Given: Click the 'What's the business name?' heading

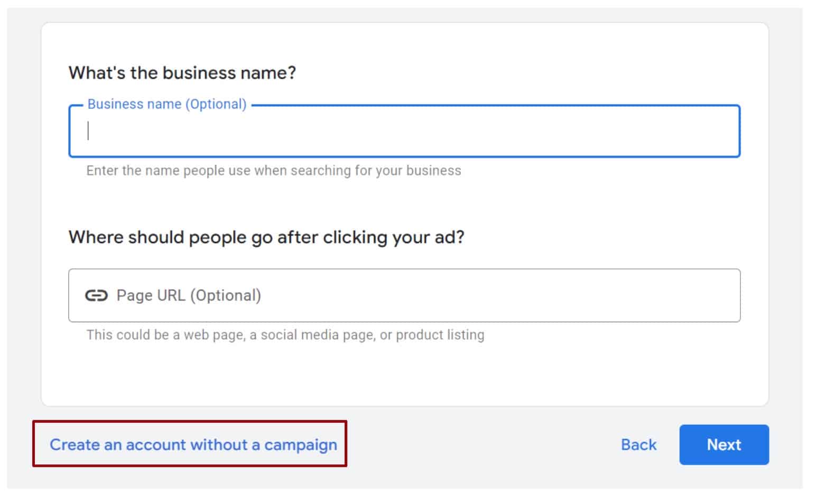Looking at the screenshot, I should [182, 72].
